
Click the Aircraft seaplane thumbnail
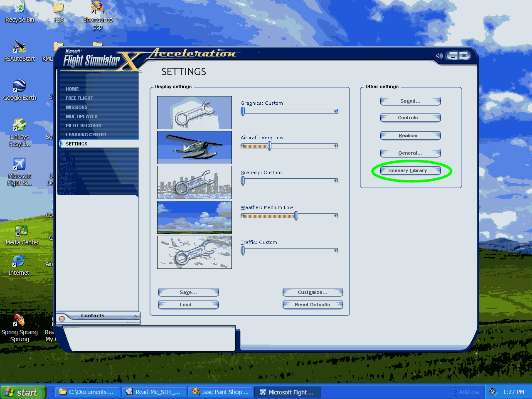tap(194, 148)
